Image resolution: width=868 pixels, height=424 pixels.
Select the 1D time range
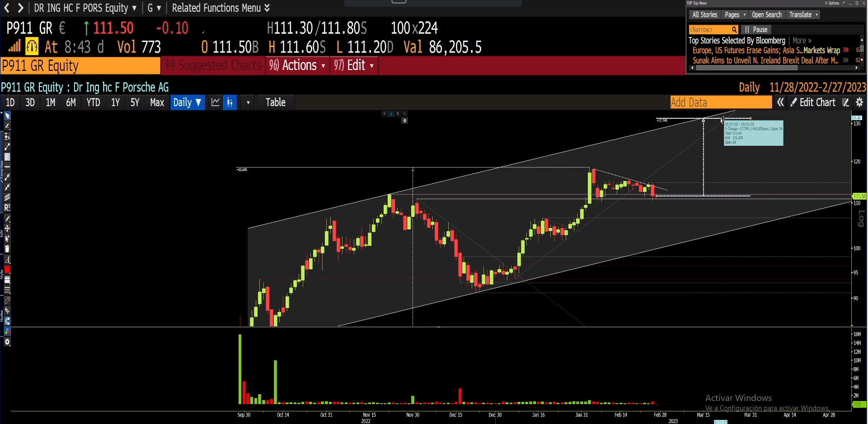[x=10, y=103]
